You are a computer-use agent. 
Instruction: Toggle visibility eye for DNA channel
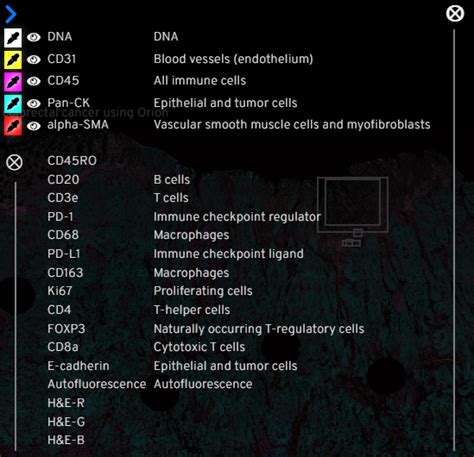[x=34, y=37]
